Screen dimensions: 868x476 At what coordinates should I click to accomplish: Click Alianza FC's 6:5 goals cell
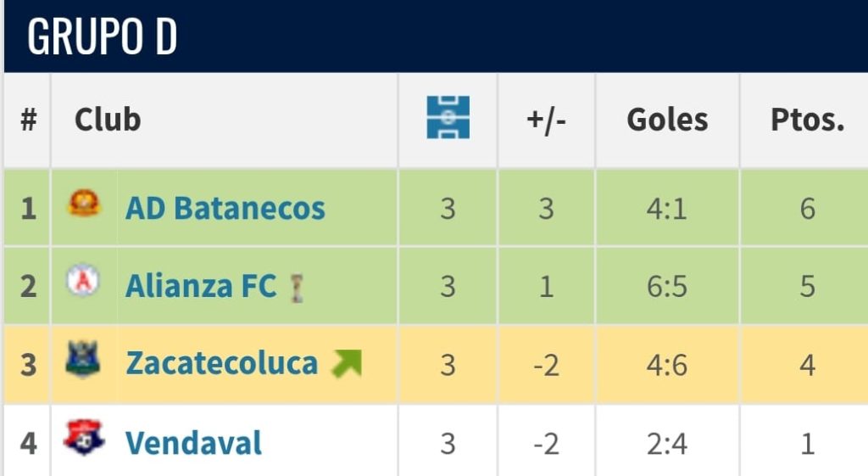[x=667, y=287]
